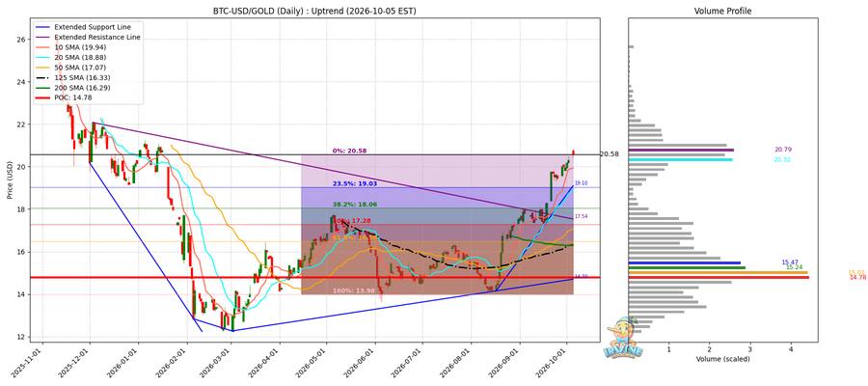The width and height of the screenshot is (868, 386).
Task: Click the 24 tick on price axis
Action: click(x=20, y=82)
